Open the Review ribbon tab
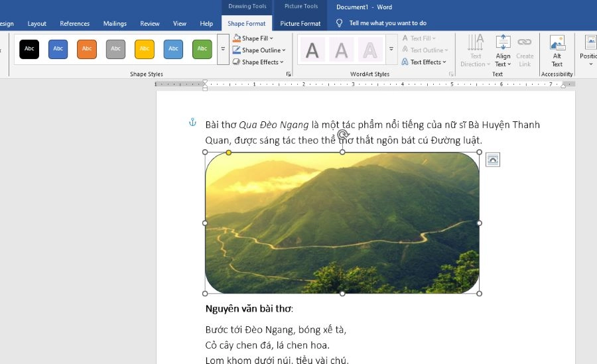Viewport: 597px width, 364px height. click(150, 23)
